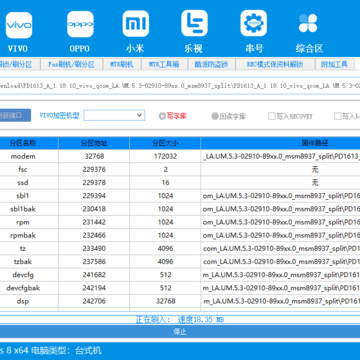360x360 pixels.
Task: Click the 停止 stop button
Action: (180, 332)
